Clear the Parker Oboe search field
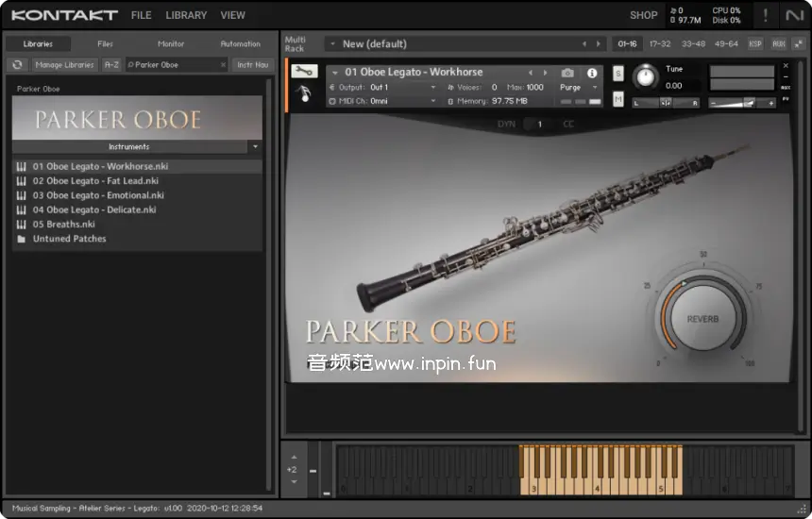This screenshot has width=812, height=519. [224, 65]
